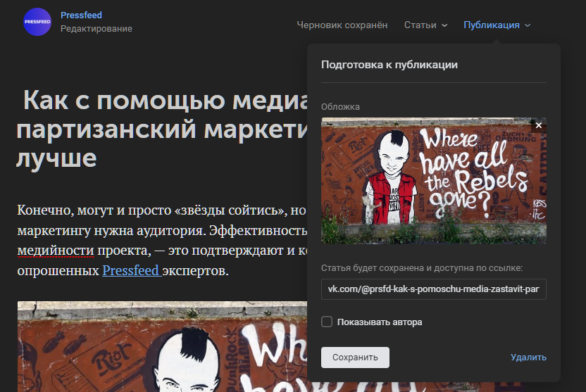
Task: Select the graffiti image in the article
Action: (x=162, y=346)
